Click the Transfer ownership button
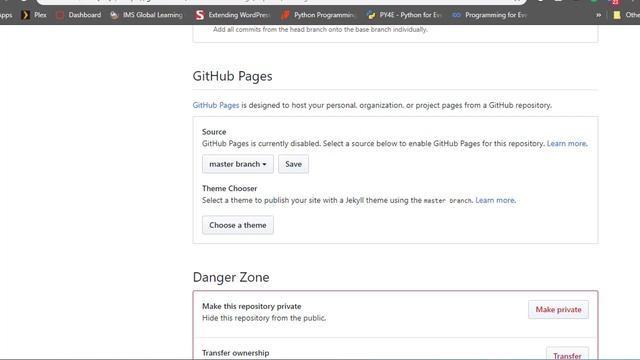Screen dimensions: 640x360 point(567,354)
